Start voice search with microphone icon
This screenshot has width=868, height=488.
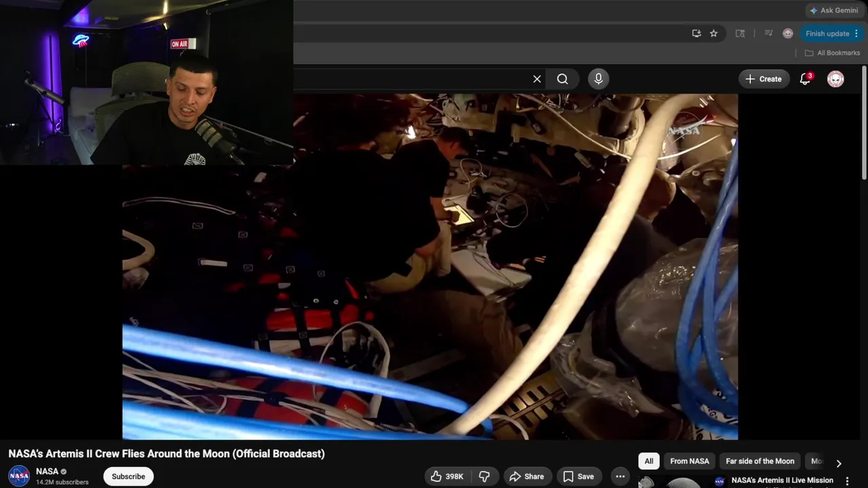click(x=598, y=79)
